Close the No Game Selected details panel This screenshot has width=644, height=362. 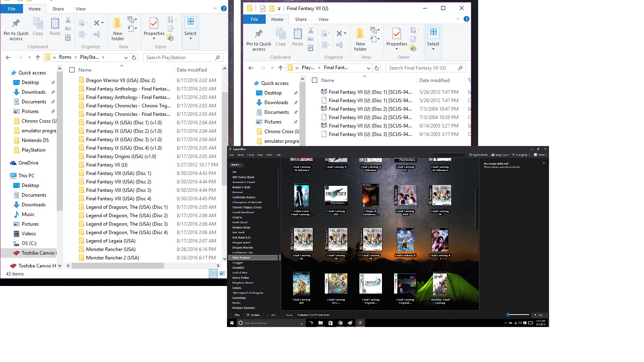click(544, 163)
